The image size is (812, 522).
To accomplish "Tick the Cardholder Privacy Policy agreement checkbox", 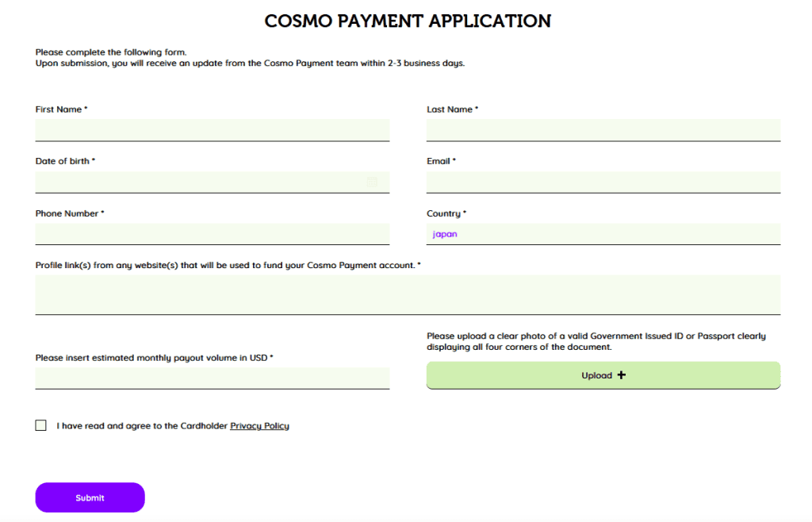I will tap(41, 425).
